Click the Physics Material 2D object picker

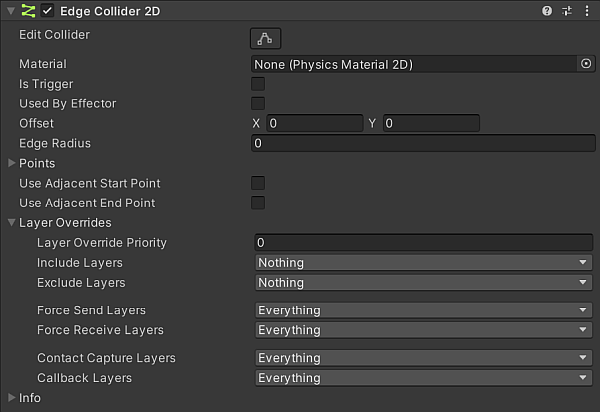tap(586, 64)
